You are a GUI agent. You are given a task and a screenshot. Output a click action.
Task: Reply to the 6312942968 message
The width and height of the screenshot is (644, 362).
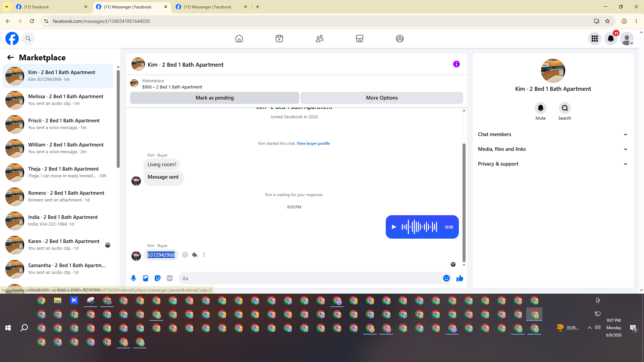(195, 255)
